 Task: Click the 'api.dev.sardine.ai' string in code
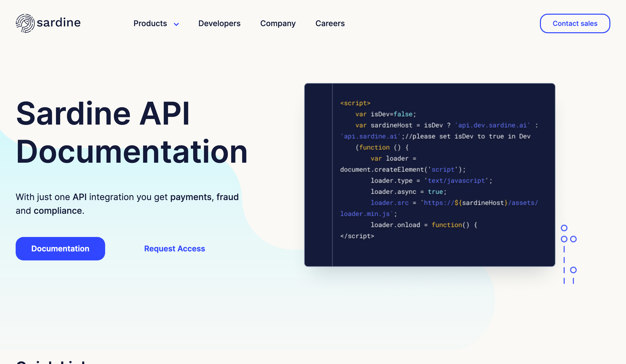(x=492, y=125)
